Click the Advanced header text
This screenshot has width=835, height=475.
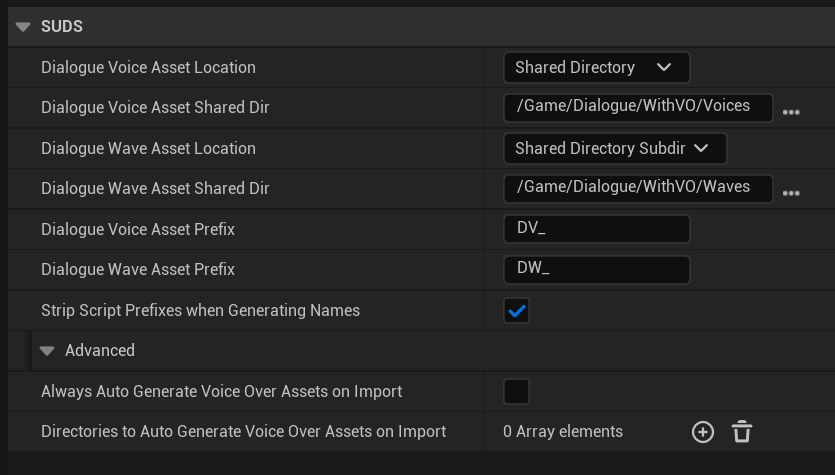tap(100, 350)
